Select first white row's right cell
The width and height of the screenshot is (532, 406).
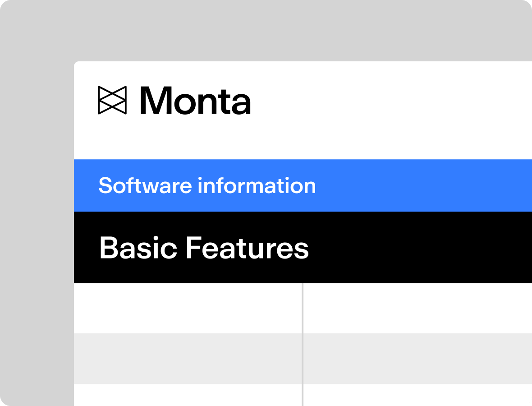pyautogui.click(x=417, y=308)
